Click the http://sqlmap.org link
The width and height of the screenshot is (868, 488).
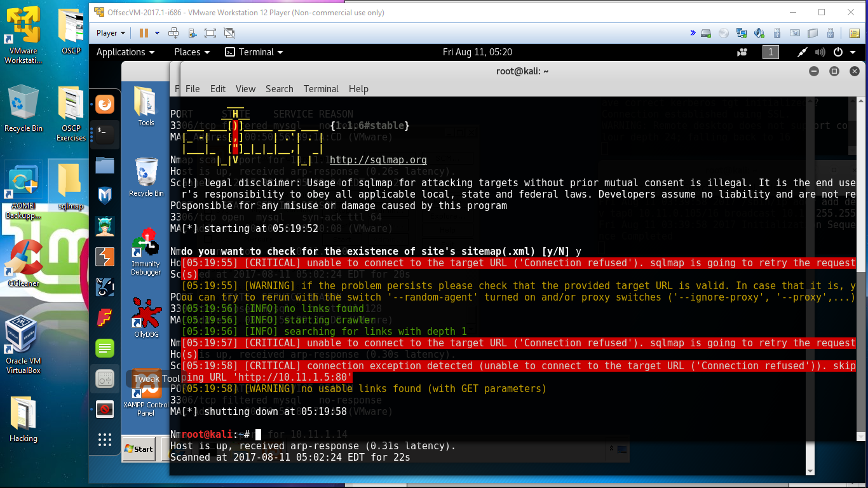point(378,160)
